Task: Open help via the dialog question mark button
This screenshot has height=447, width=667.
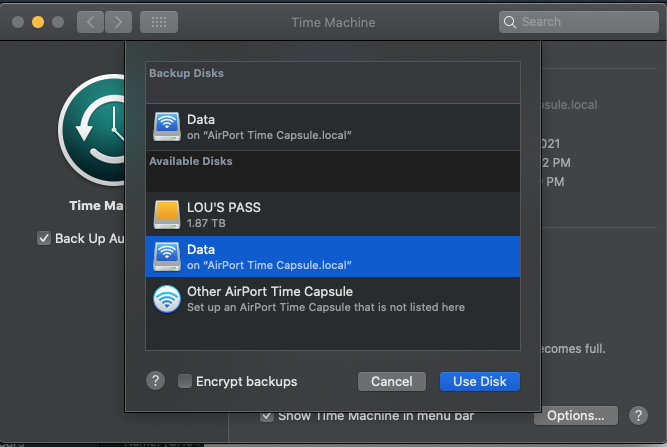Action: 155,381
